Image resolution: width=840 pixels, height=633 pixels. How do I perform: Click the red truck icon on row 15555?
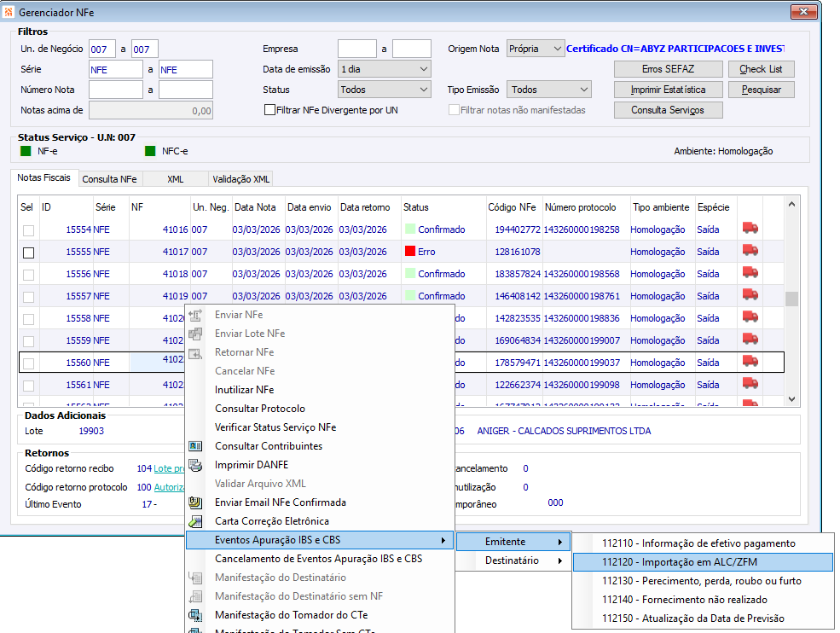pyautogui.click(x=750, y=252)
